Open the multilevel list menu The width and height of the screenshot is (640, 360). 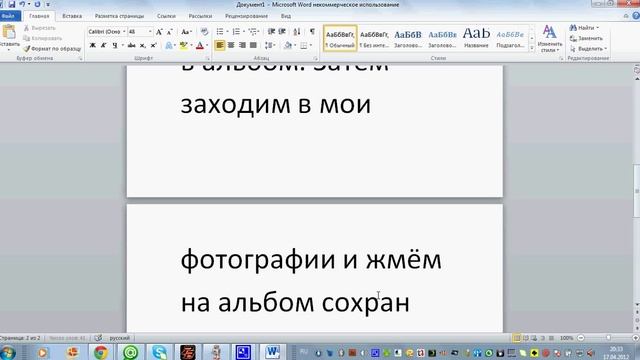[253, 32]
